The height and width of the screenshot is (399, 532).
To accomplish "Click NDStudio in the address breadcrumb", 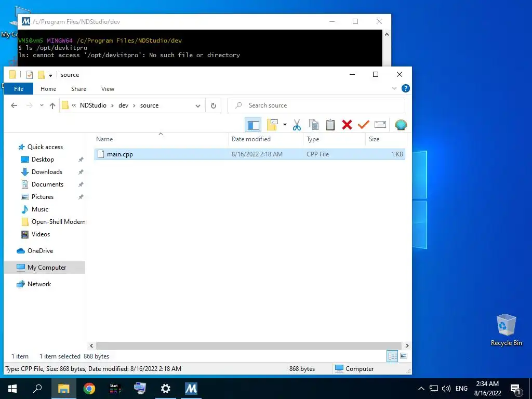I will (x=93, y=105).
